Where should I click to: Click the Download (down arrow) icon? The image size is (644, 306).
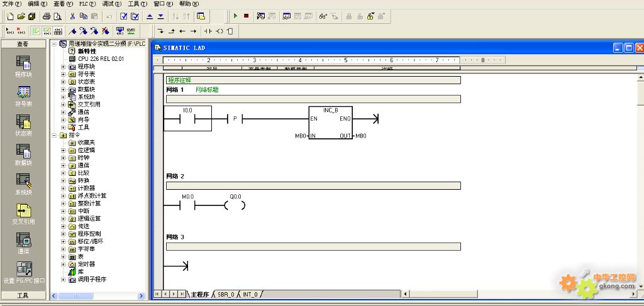(x=160, y=16)
